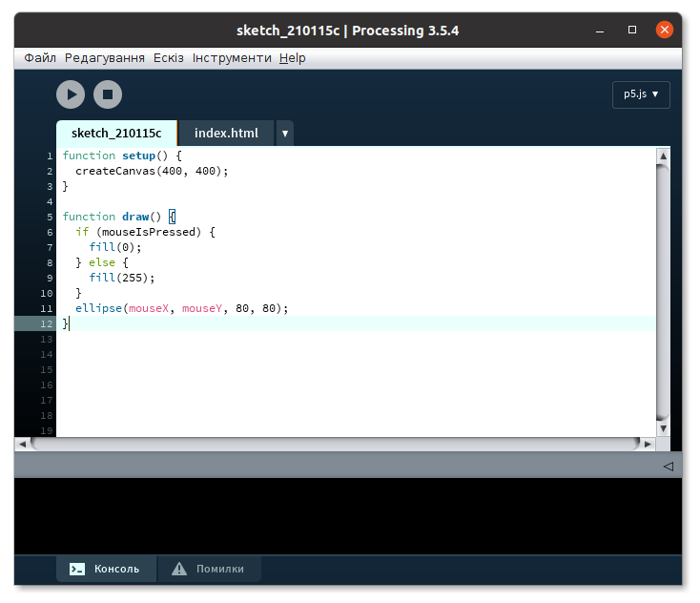This screenshot has width=700, height=603.
Task: Minimize the Processing window
Action: pos(600,31)
